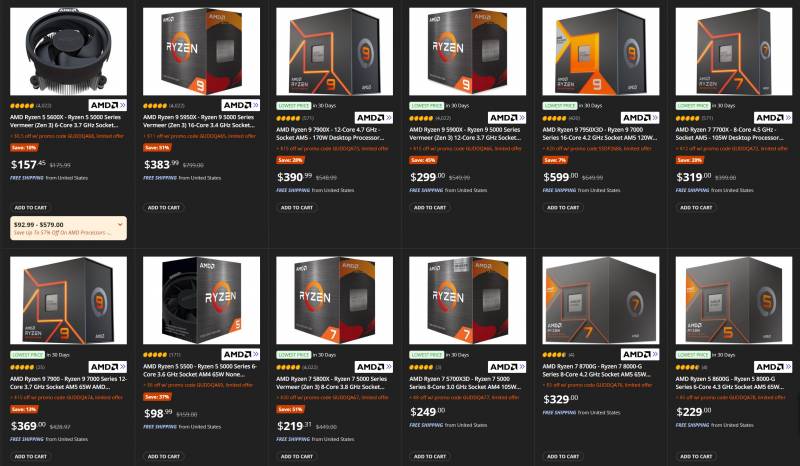Open the Ryzen 9 7900X product image

pyautogui.click(x=335, y=51)
